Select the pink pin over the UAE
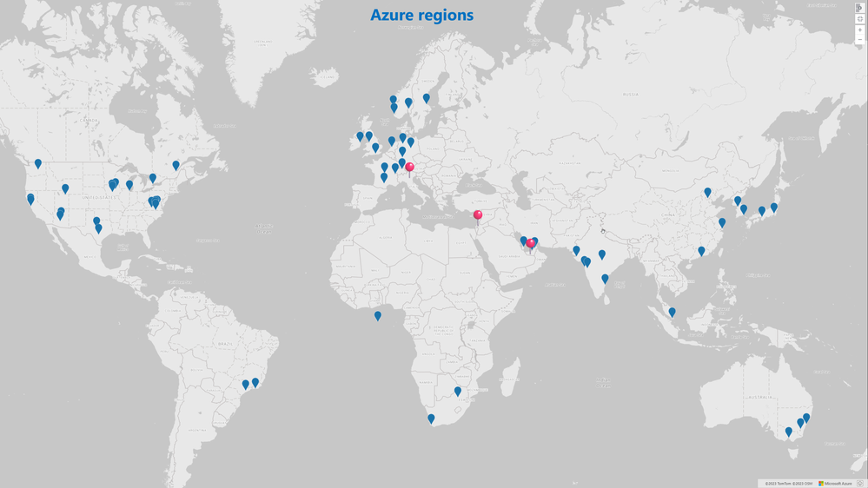 coord(530,244)
